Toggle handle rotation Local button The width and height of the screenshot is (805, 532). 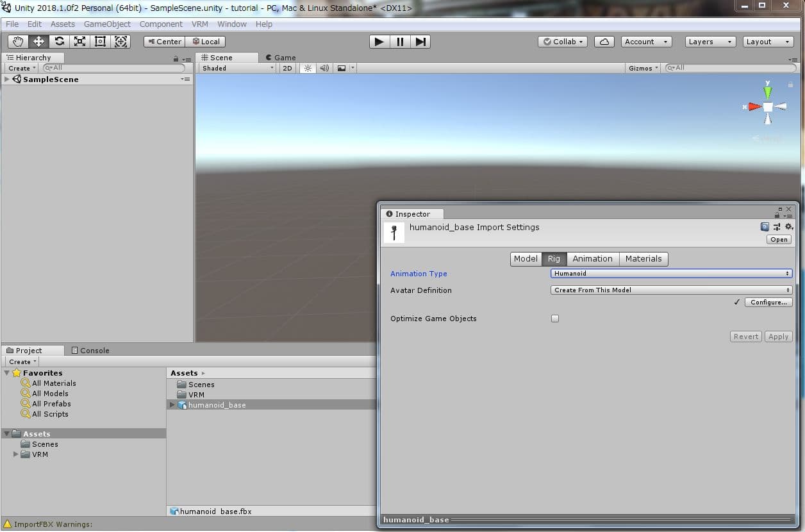[205, 42]
